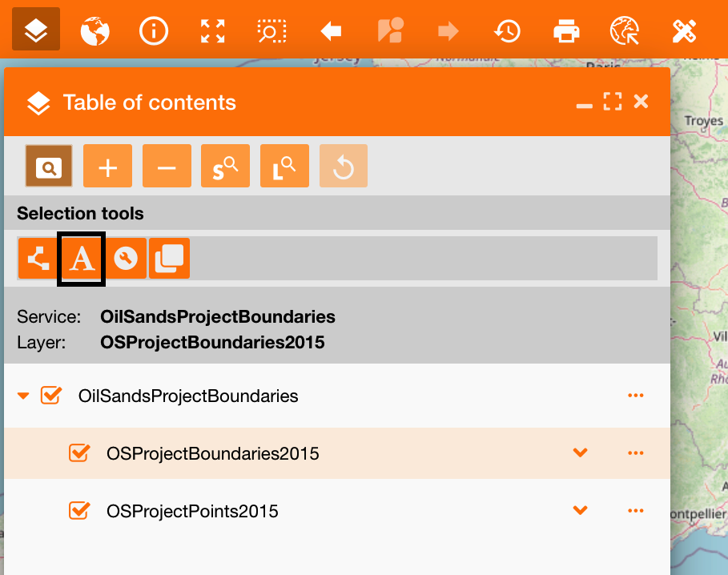This screenshot has width=728, height=575.
Task: Open the measure ruler and pencil tool
Action: (x=685, y=31)
